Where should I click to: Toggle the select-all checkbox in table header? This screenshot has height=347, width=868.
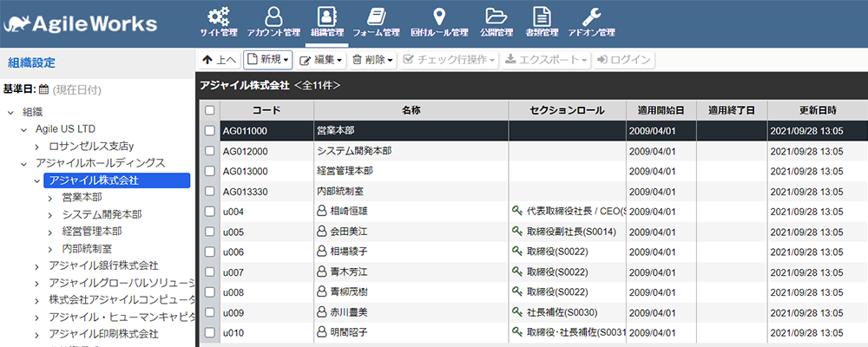(209, 110)
